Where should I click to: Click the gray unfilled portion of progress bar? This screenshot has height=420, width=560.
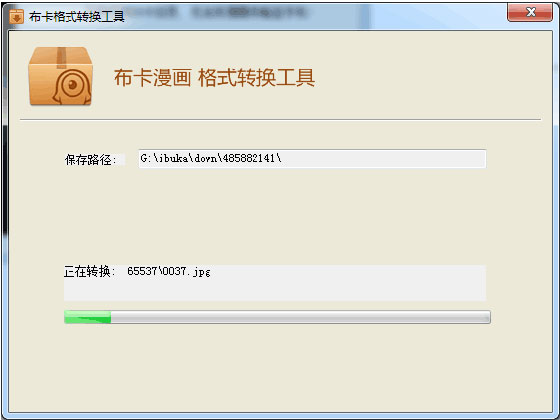point(300,317)
